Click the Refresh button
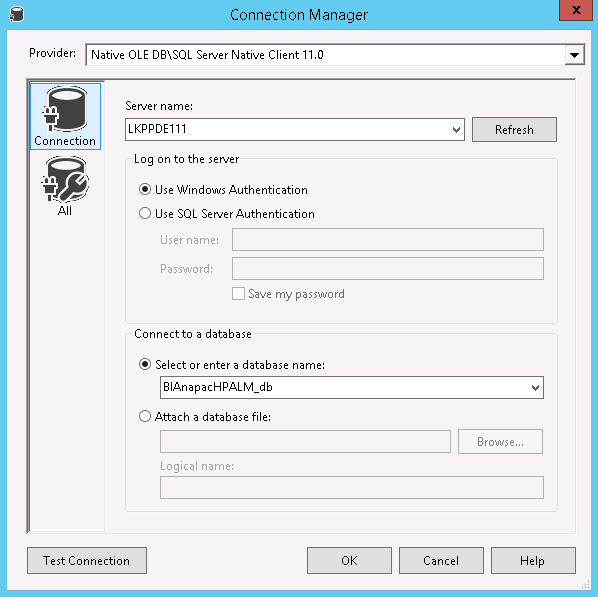Image resolution: width=598 pixels, height=597 pixels. (514, 130)
